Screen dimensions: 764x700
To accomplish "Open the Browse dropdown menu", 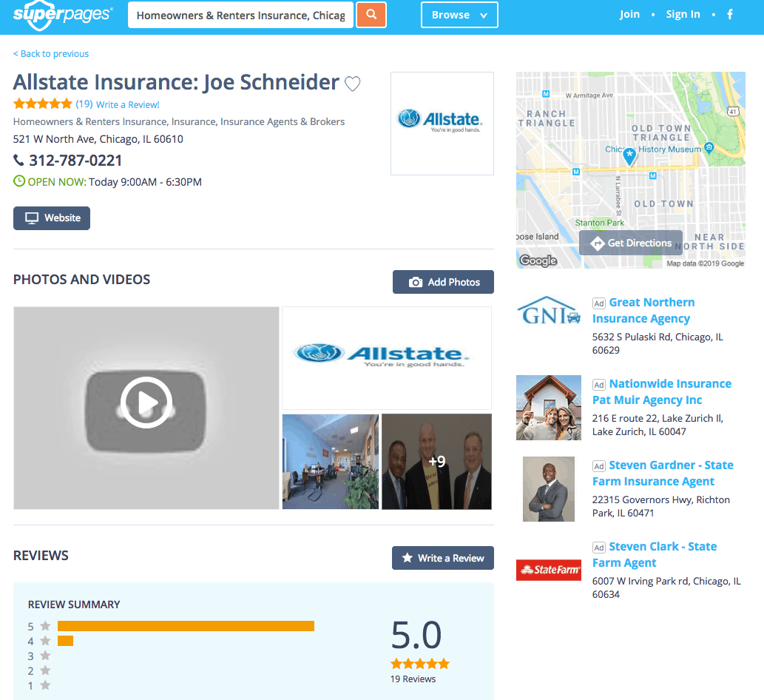I will 459,14.
